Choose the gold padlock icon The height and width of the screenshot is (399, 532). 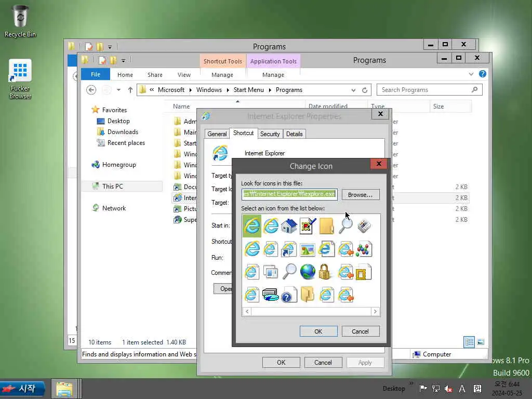[325, 272]
